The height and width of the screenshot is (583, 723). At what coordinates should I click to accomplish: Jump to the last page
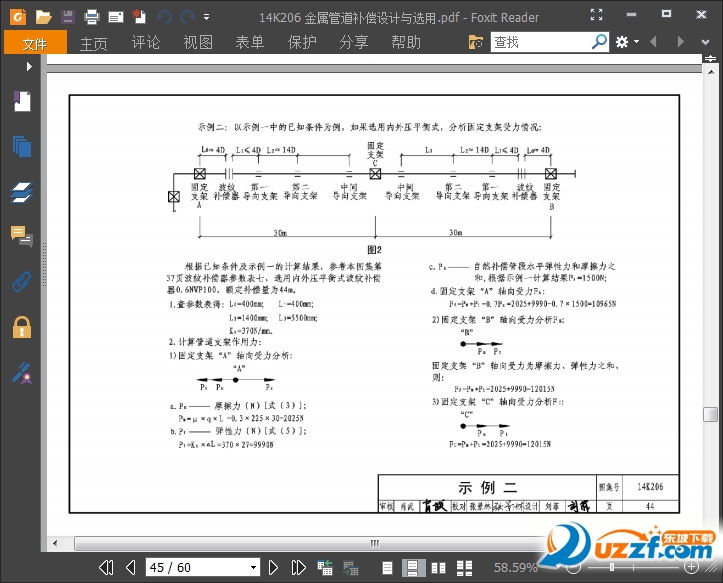click(298, 567)
